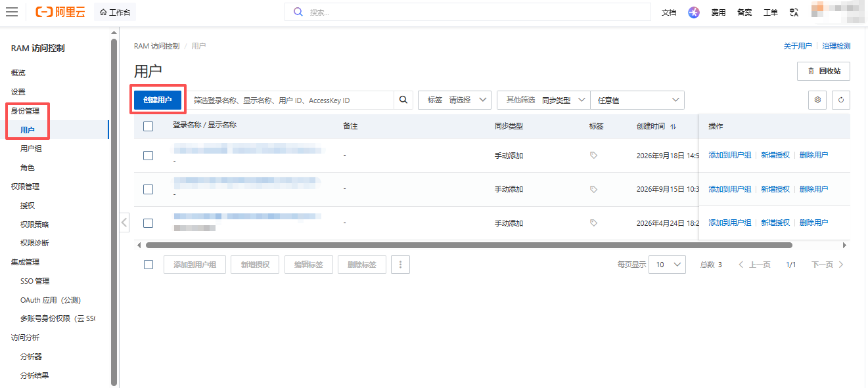Open the more-actions vertical dots button
This screenshot has height=388, width=868.
[401, 265]
